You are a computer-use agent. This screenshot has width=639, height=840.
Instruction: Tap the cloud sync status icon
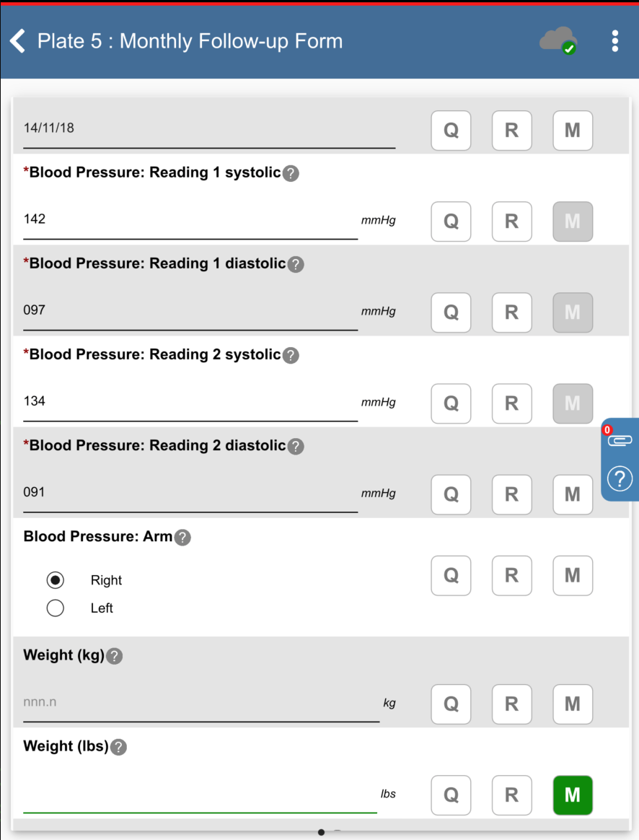click(x=558, y=40)
